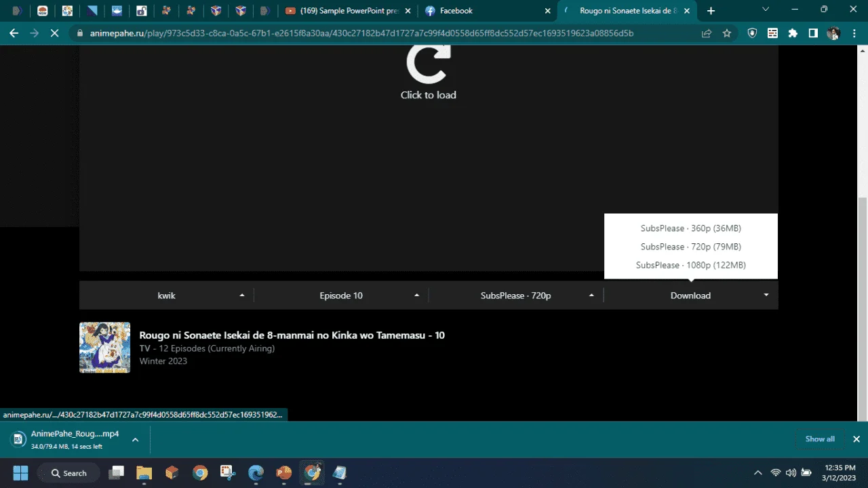Screen dimensions: 868x488
Task: Click Show all downloads
Action: [x=820, y=439]
